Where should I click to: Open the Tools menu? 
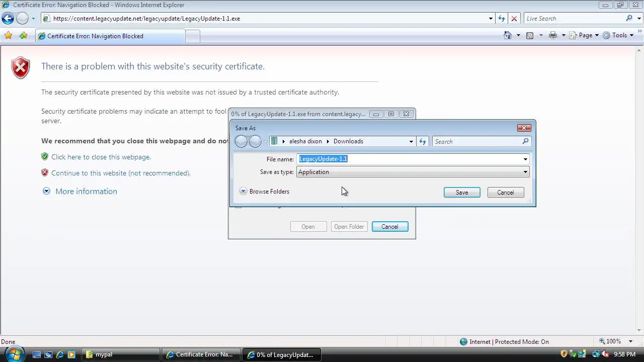point(618,35)
